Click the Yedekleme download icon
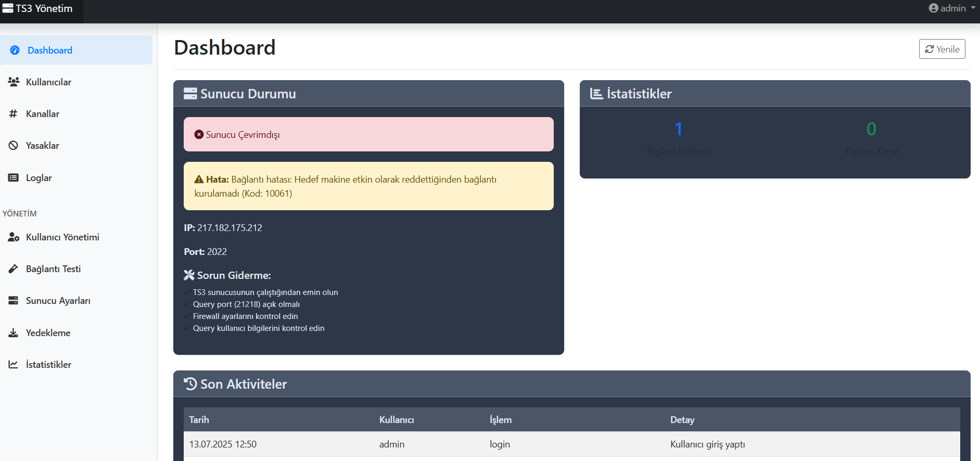 (14, 333)
